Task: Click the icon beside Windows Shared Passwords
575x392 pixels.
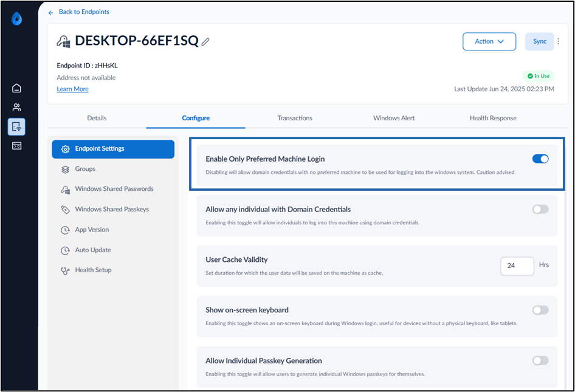Action: 65,190
